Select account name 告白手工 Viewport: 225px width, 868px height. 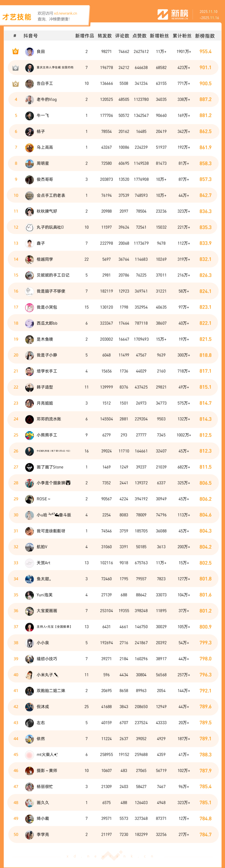(45, 84)
